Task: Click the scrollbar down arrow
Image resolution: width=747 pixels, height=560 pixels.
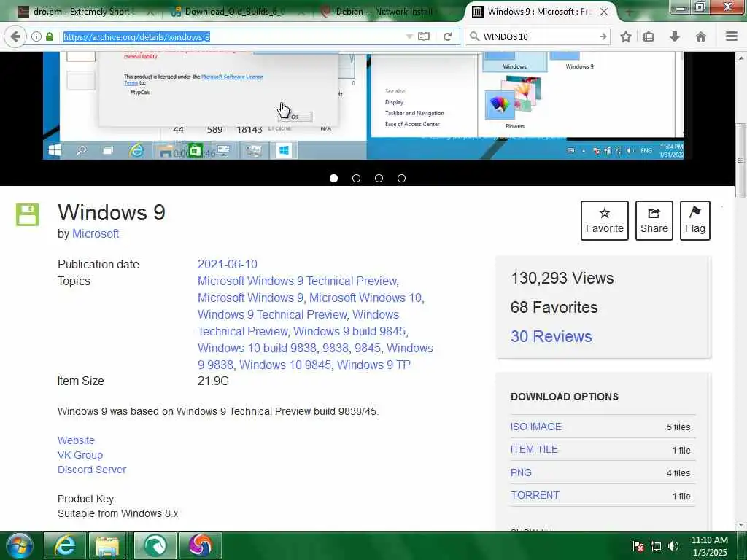Action: (x=740, y=525)
